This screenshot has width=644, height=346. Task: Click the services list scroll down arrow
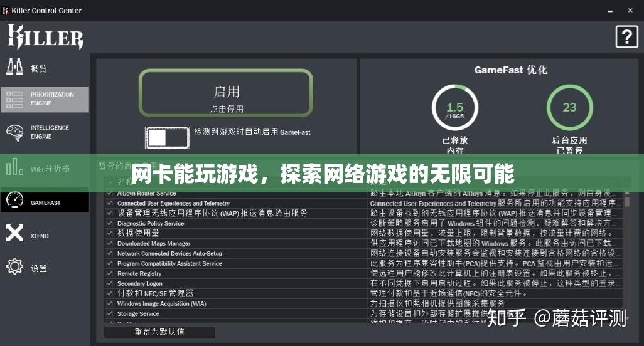627,318
